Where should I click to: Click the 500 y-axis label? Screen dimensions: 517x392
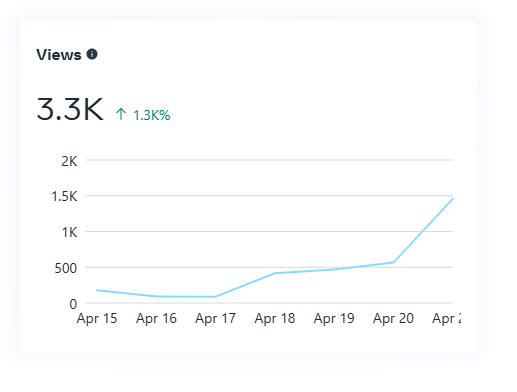click(x=66, y=268)
